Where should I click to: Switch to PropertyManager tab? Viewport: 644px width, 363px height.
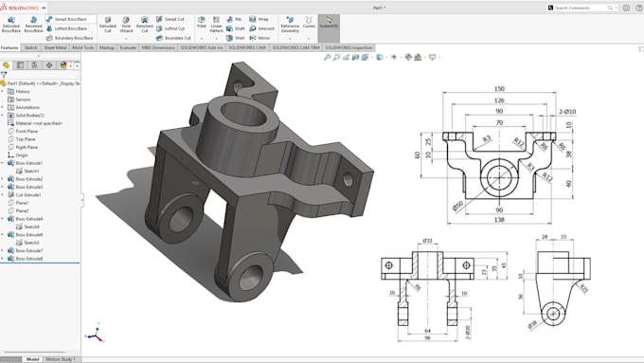pos(21,65)
